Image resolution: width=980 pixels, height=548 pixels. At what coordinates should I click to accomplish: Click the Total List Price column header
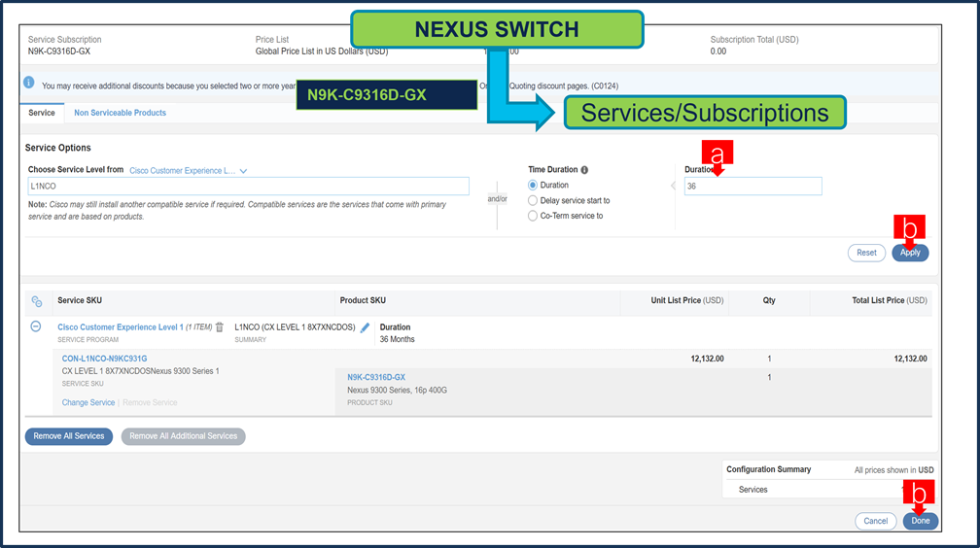tap(890, 300)
